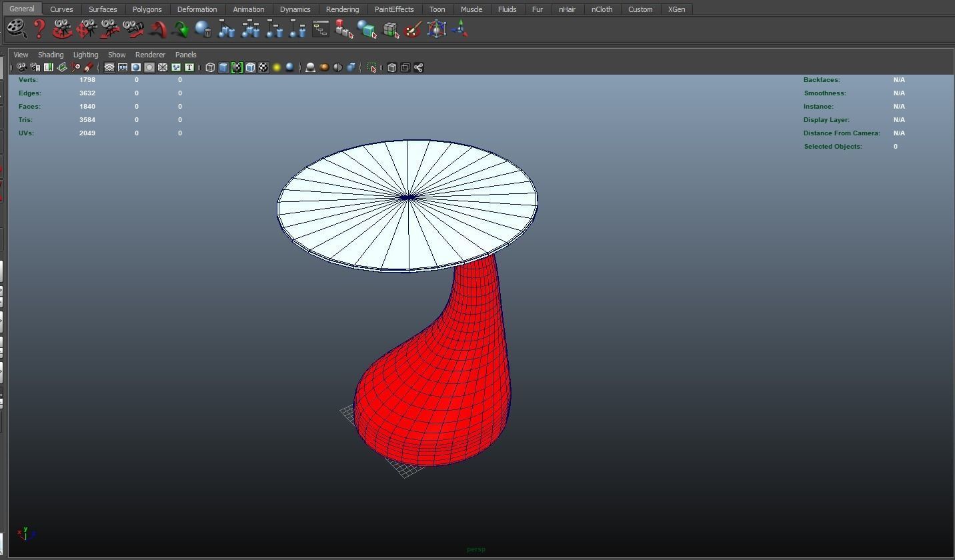Viewport: 955px width, 560px height.
Task: Toggle the Resolution Gate blue sphere icon
Action: point(136,67)
